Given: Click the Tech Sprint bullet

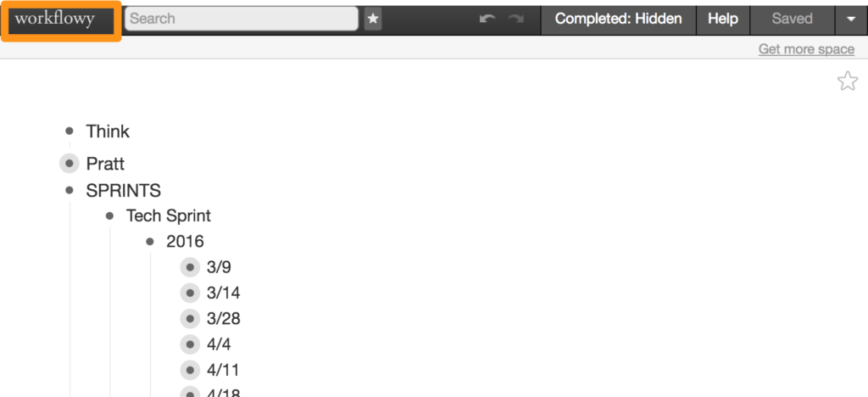Looking at the screenshot, I should pos(109,215).
